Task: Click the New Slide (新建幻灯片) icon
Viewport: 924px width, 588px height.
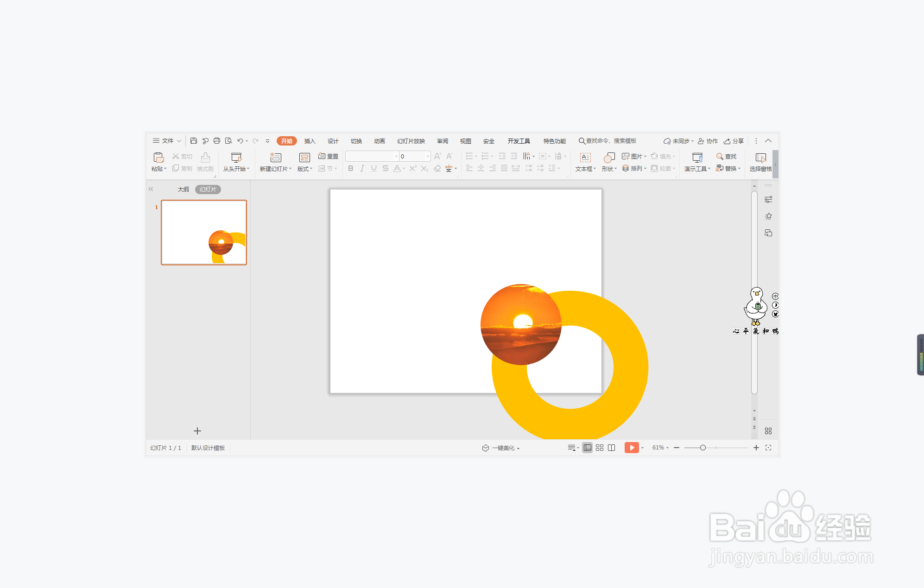Action: pos(275,158)
